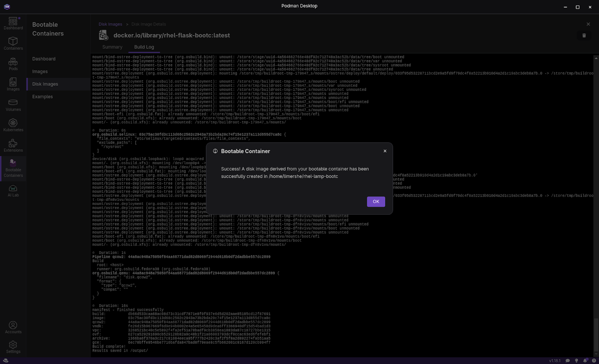Click the notifications bell in status bar

coord(585,361)
